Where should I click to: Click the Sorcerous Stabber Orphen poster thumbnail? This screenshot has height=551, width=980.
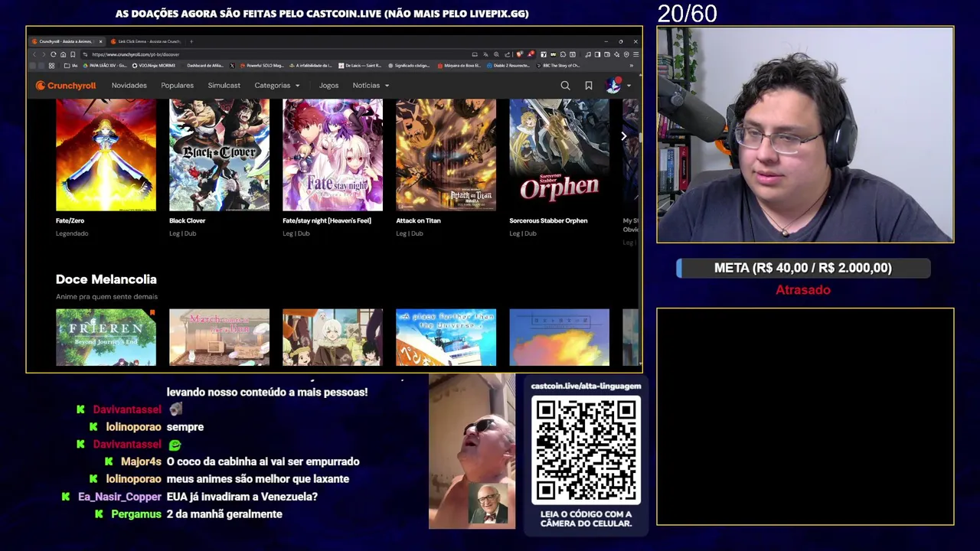(x=559, y=155)
